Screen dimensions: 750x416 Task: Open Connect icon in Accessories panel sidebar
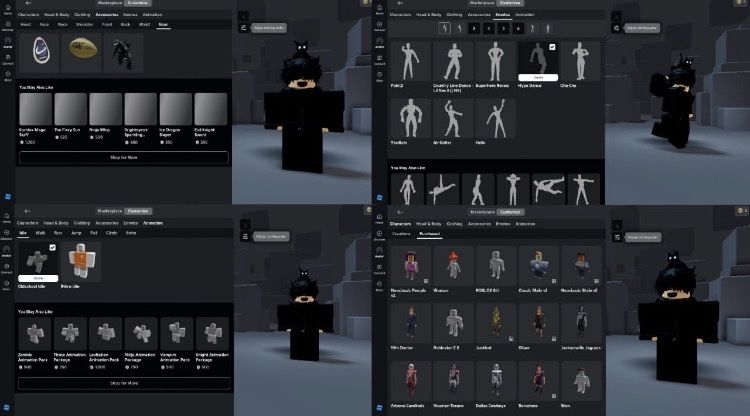[8, 59]
